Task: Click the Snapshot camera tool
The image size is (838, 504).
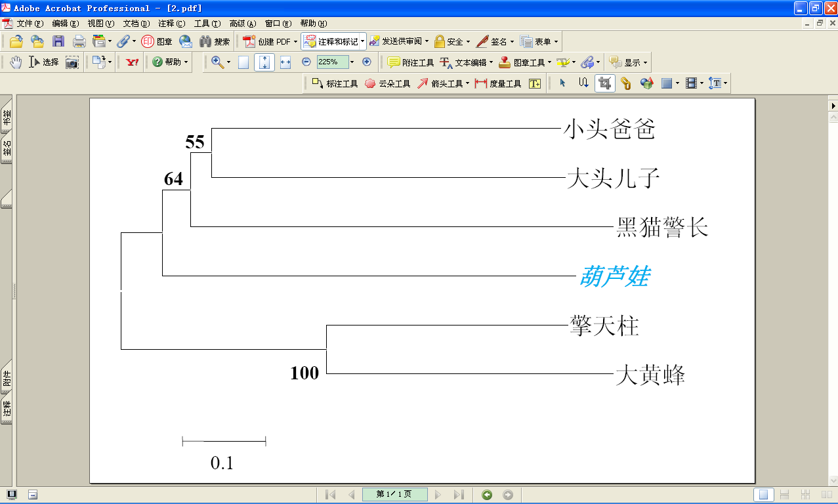Action: 72,62
